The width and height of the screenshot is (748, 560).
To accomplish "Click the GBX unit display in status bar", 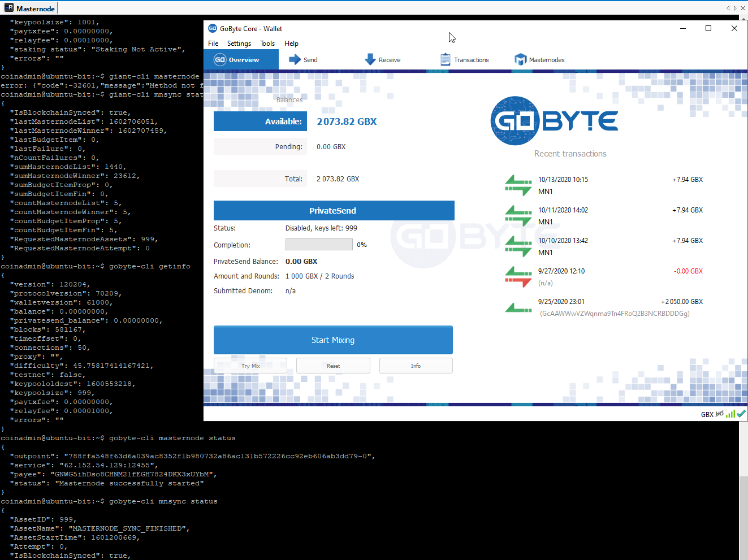I will (x=707, y=414).
